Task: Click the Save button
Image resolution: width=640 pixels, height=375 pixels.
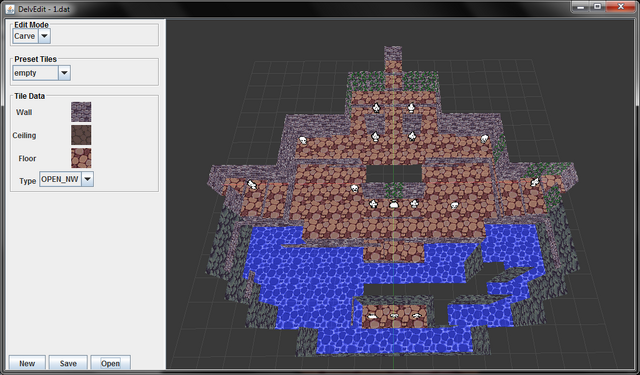Action: 68,363
